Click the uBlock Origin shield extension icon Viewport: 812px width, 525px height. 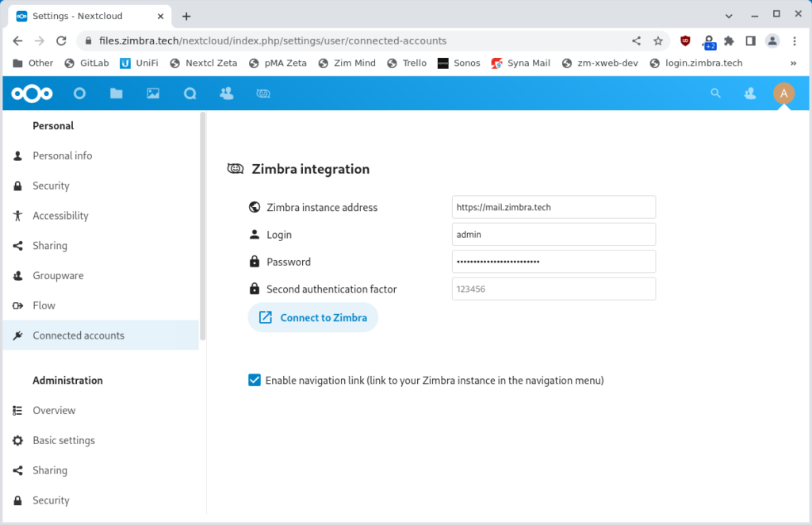[684, 40]
